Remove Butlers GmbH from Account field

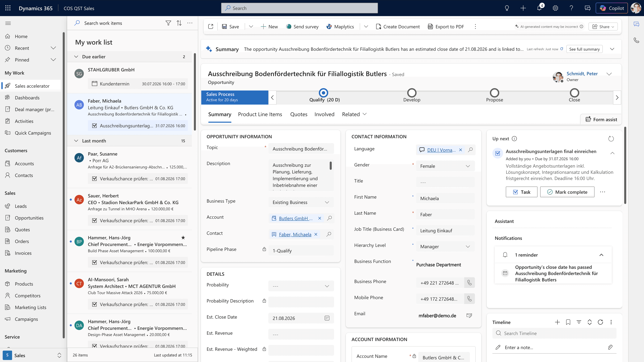point(319,218)
